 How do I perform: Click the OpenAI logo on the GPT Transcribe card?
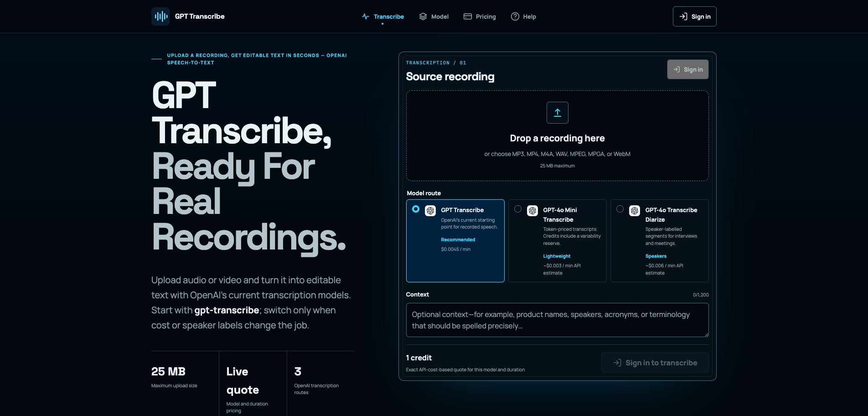pyautogui.click(x=430, y=211)
